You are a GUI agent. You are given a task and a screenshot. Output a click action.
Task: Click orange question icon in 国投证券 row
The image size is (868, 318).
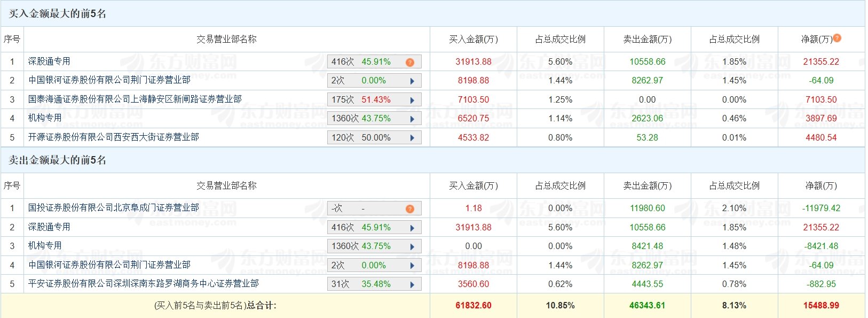point(410,208)
